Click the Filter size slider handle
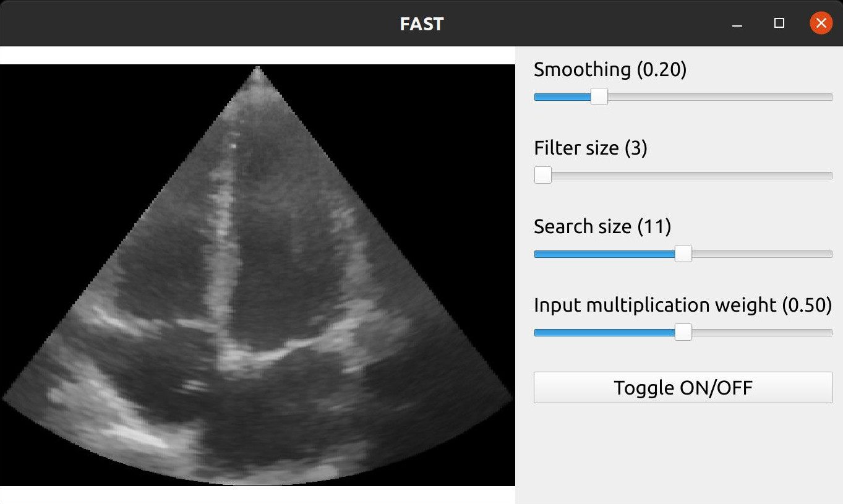 point(542,176)
